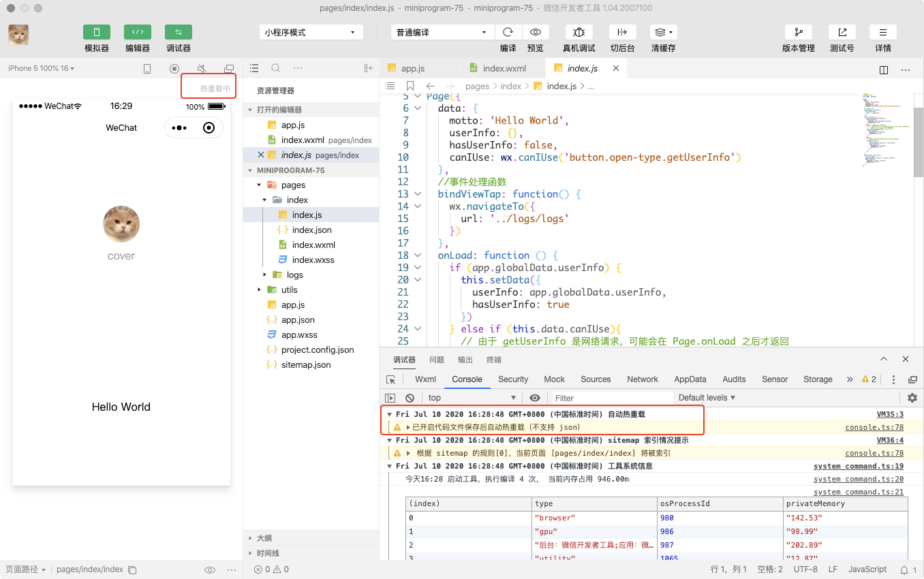Detach simulator into separate window
Image resolution: width=924 pixels, height=579 pixels.
229,69
